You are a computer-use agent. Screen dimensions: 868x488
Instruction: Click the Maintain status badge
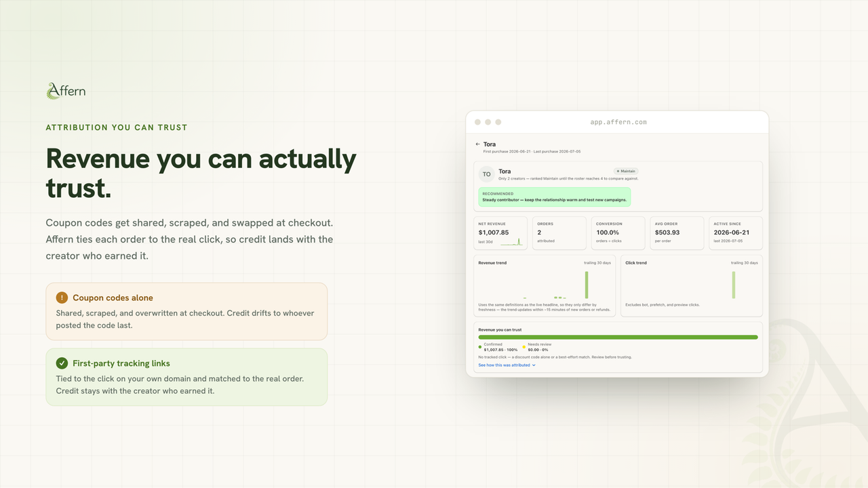point(626,171)
